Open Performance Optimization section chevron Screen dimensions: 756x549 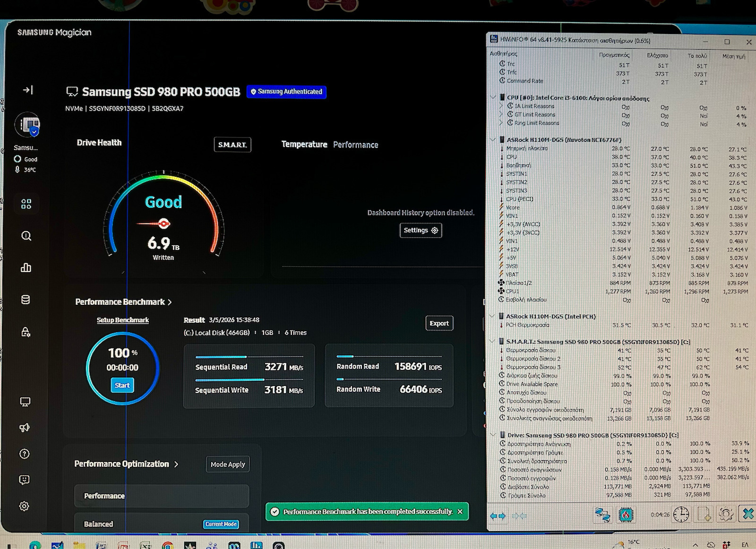[176, 464]
